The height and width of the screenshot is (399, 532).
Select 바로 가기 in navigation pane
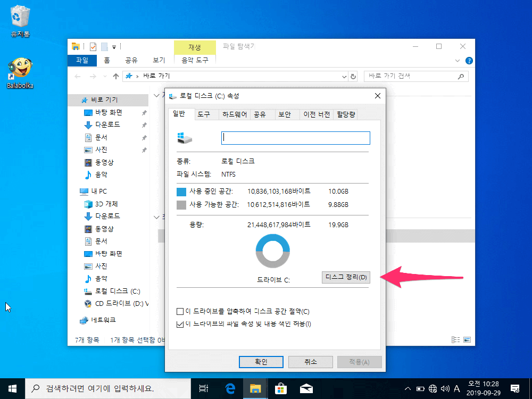(x=108, y=100)
